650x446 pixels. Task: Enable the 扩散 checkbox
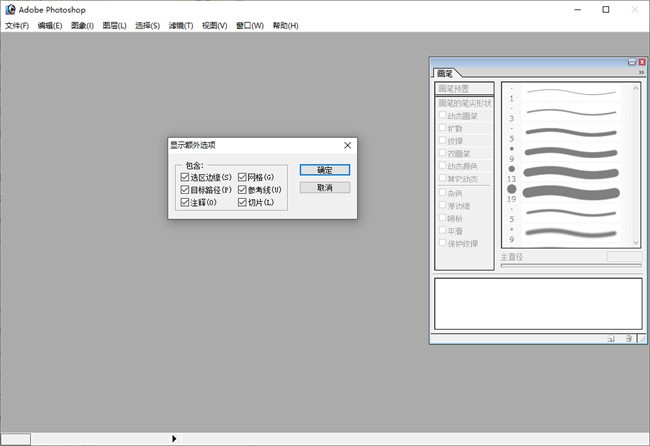[442, 127]
